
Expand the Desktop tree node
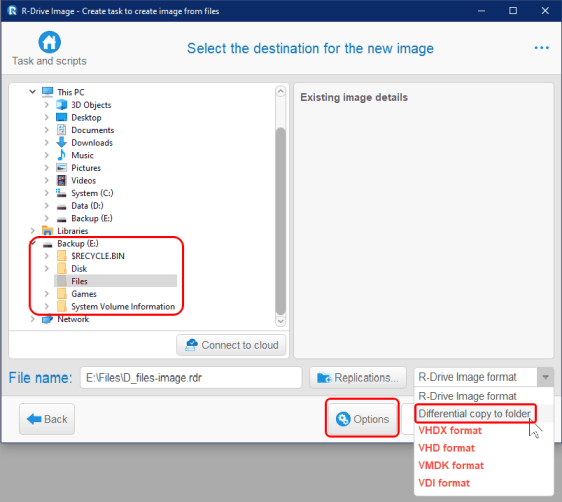pos(46,117)
